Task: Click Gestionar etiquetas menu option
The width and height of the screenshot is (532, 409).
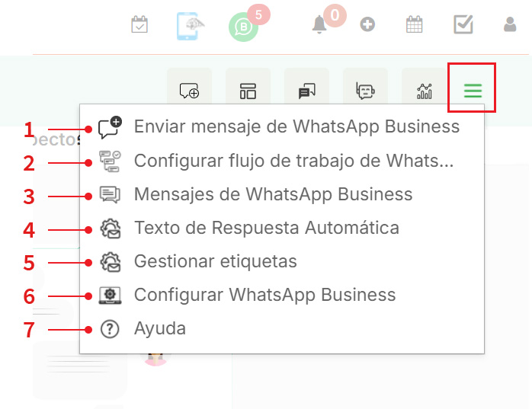Action: click(215, 261)
